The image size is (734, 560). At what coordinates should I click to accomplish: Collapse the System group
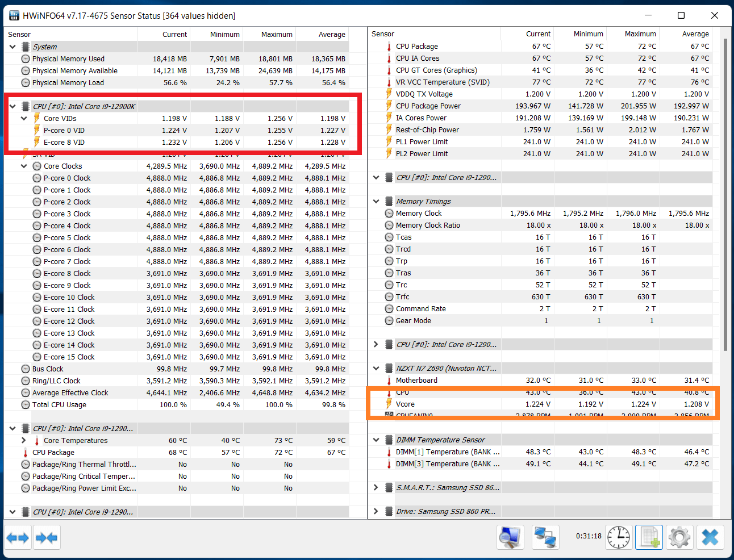[x=12, y=47]
